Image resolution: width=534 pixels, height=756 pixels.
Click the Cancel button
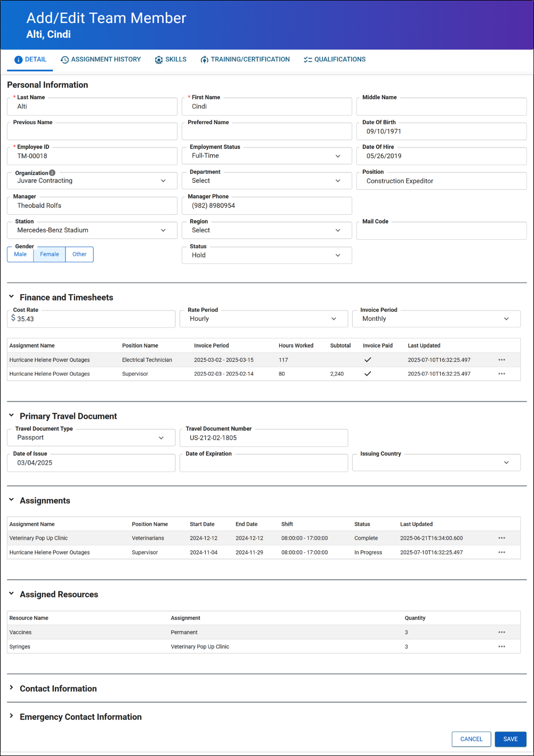point(471,739)
